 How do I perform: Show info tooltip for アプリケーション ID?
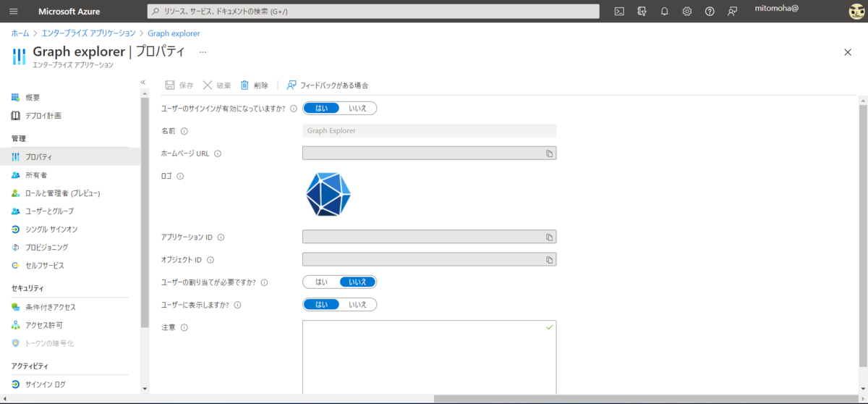click(x=221, y=237)
